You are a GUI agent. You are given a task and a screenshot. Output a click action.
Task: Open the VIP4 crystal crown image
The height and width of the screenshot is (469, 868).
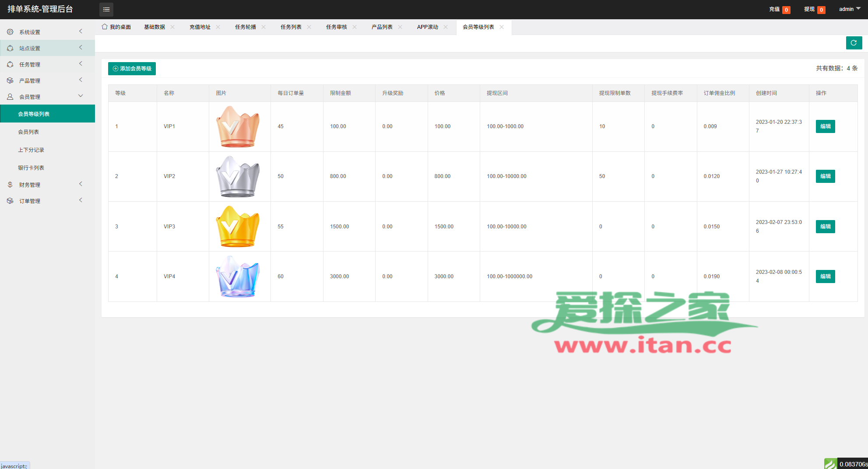coord(238,276)
